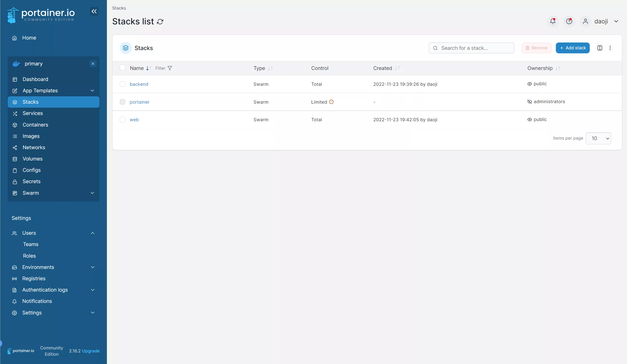Click the portainer.io logo at top
Viewport: 627px width, 364px height.
[41, 15]
